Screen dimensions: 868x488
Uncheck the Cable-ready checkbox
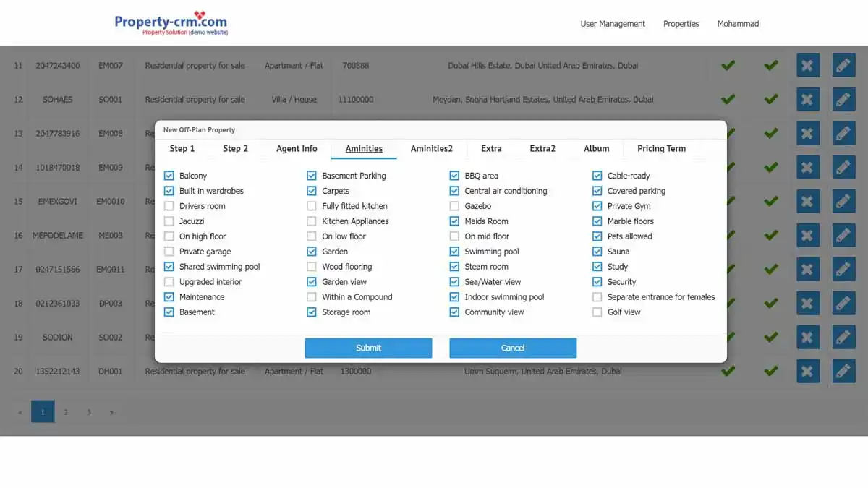point(597,176)
